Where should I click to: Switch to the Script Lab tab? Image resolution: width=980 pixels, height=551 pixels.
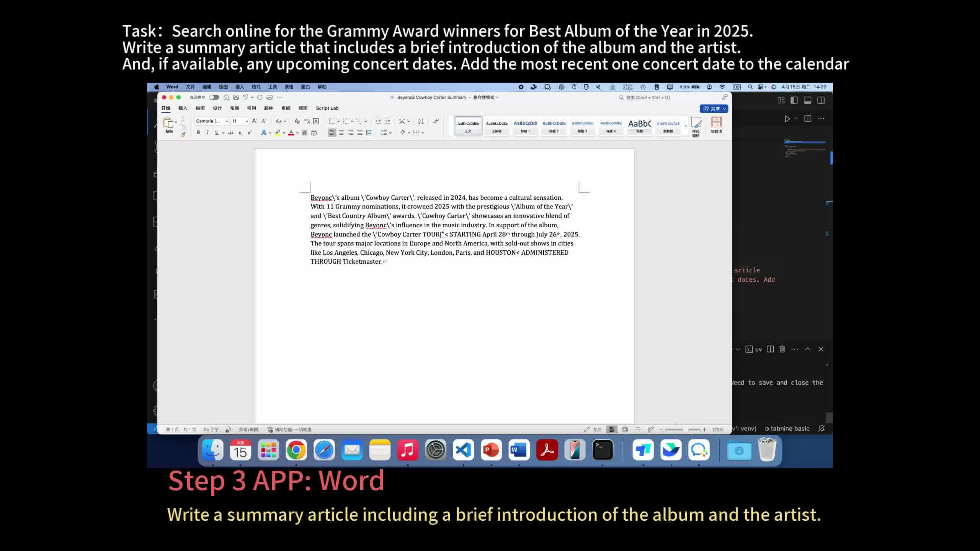coord(327,108)
